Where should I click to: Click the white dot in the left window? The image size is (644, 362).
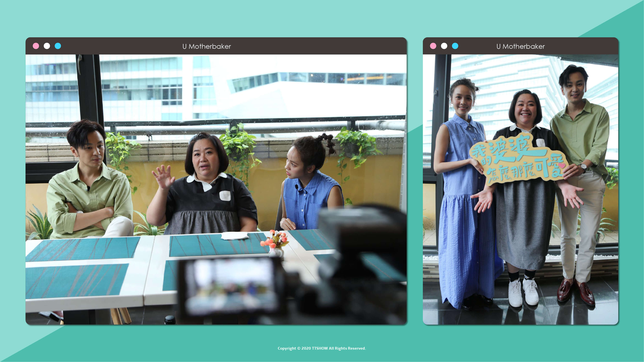(47, 46)
